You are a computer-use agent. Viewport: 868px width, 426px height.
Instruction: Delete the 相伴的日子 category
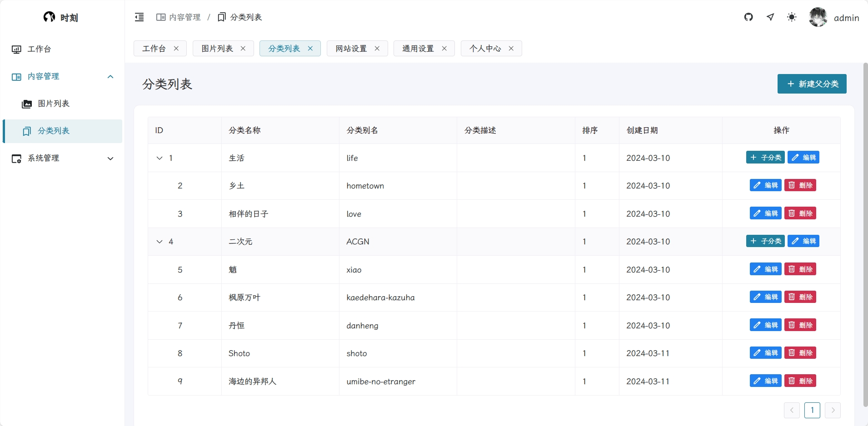coord(800,213)
